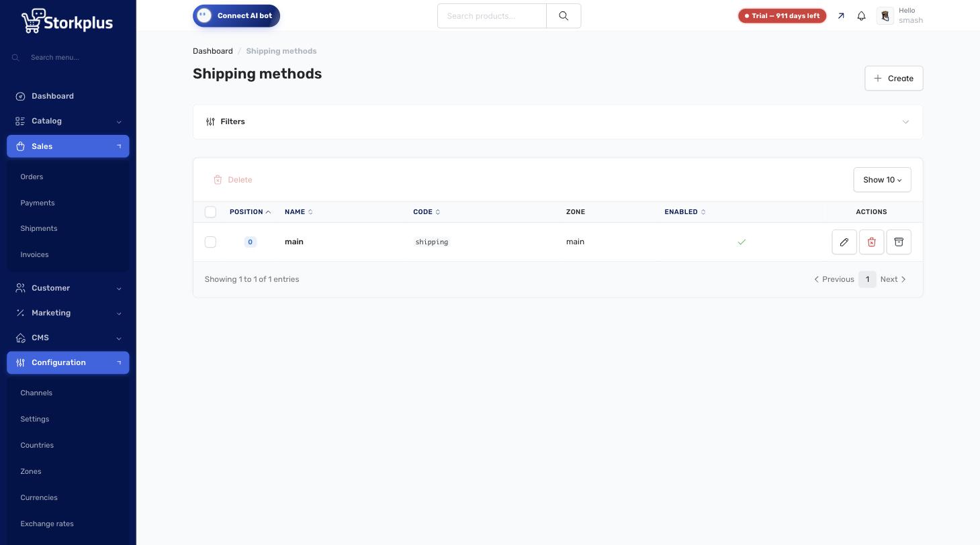Open Zones under Configuration

31,471
